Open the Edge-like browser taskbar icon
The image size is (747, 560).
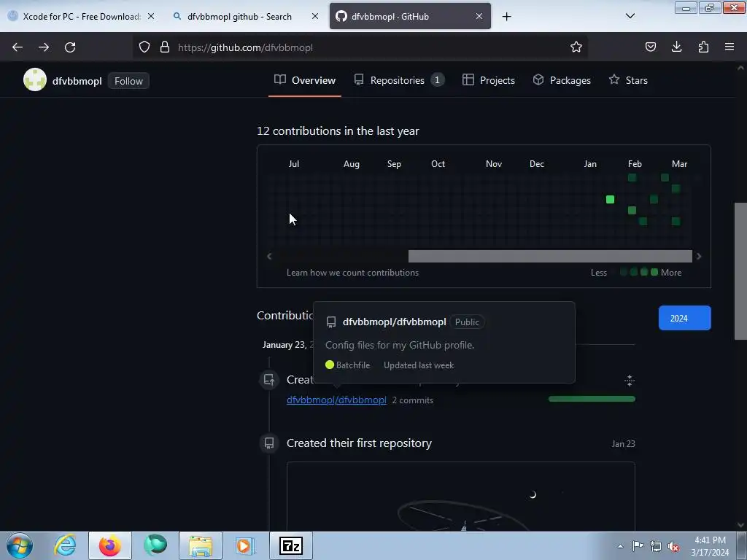coord(155,545)
